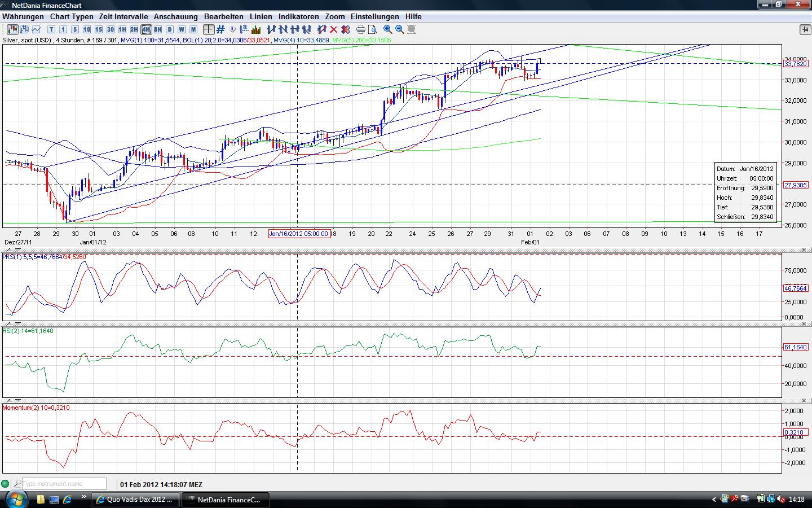Viewport: 812px width, 508px height.
Task: Click the volume bars indicator icon
Action: tap(256, 29)
